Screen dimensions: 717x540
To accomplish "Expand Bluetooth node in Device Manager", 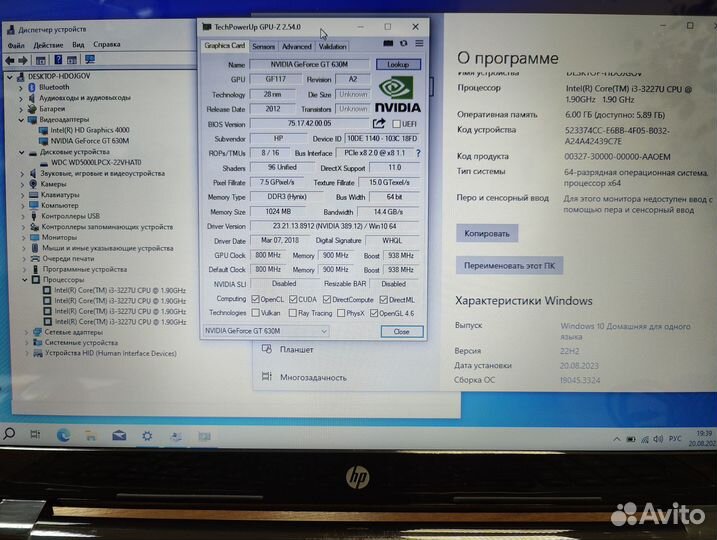I will click(21, 87).
